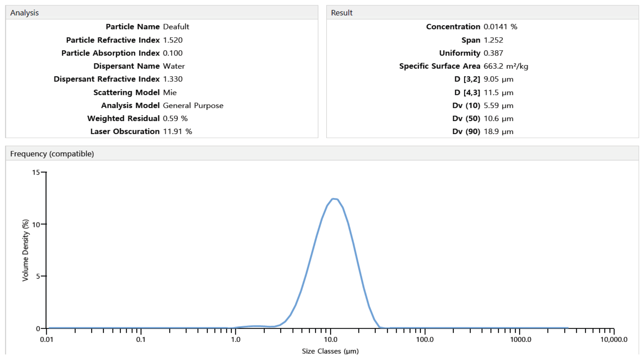
Task: Click the Particle Refractive Index value 1.520
Action: (173, 40)
